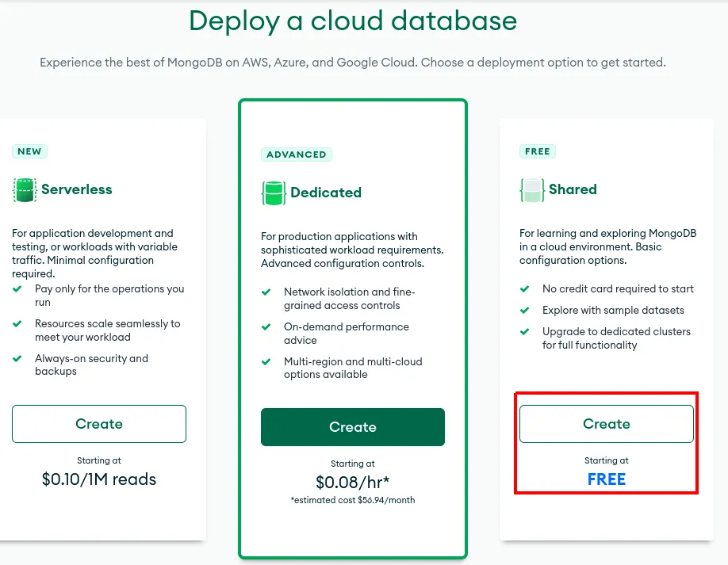This screenshot has width=728, height=565.
Task: Click the Serverless Create button
Action: (x=99, y=423)
